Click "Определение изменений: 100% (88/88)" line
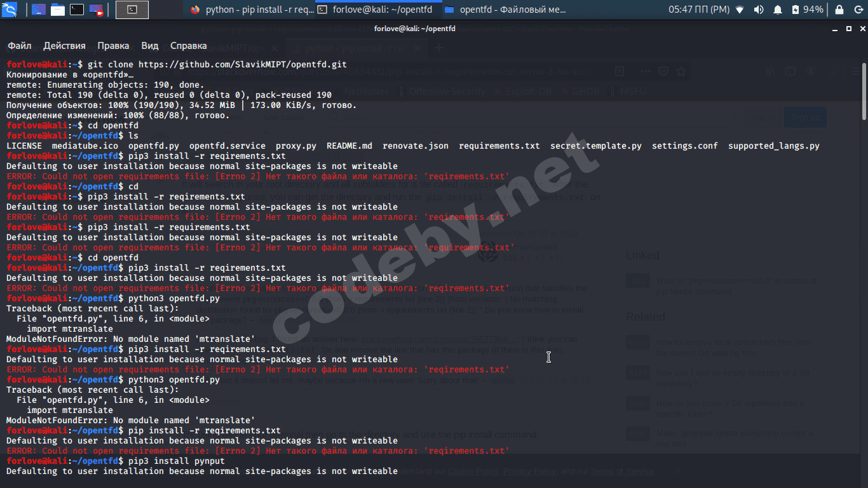 click(x=118, y=115)
